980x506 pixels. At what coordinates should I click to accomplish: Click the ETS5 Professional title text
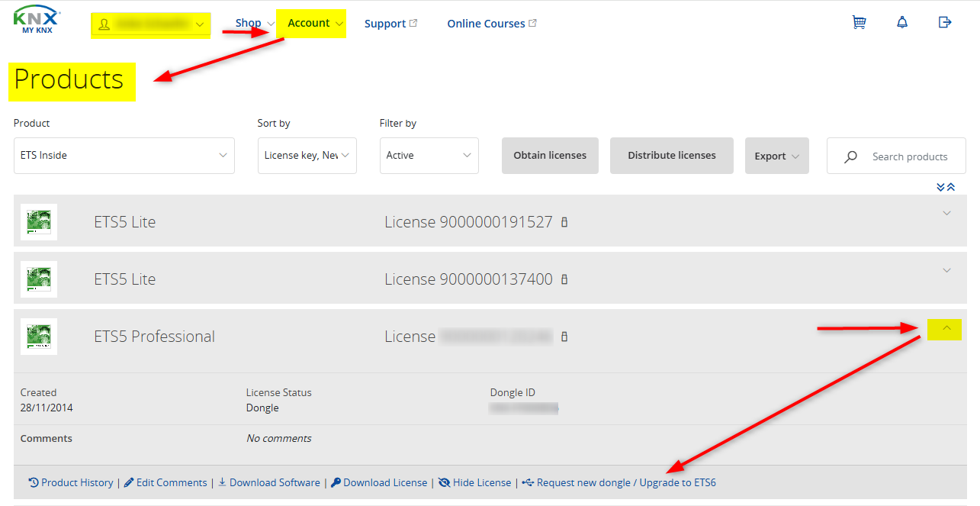click(155, 337)
